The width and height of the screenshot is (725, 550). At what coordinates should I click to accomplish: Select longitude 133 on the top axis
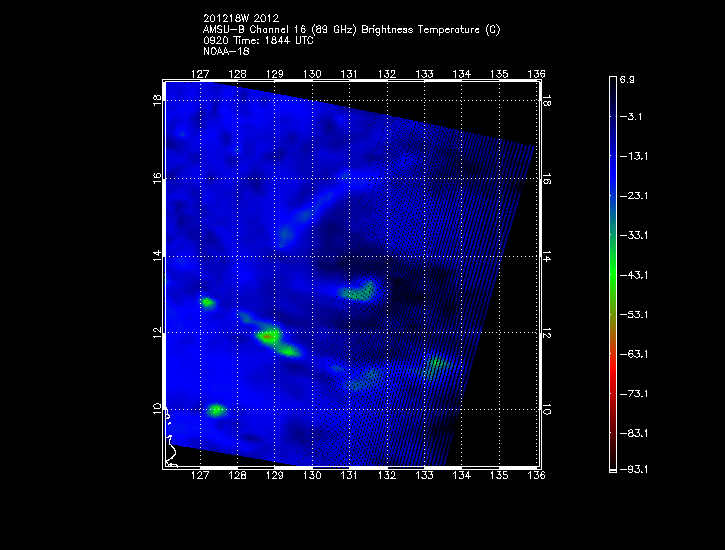[x=424, y=74]
